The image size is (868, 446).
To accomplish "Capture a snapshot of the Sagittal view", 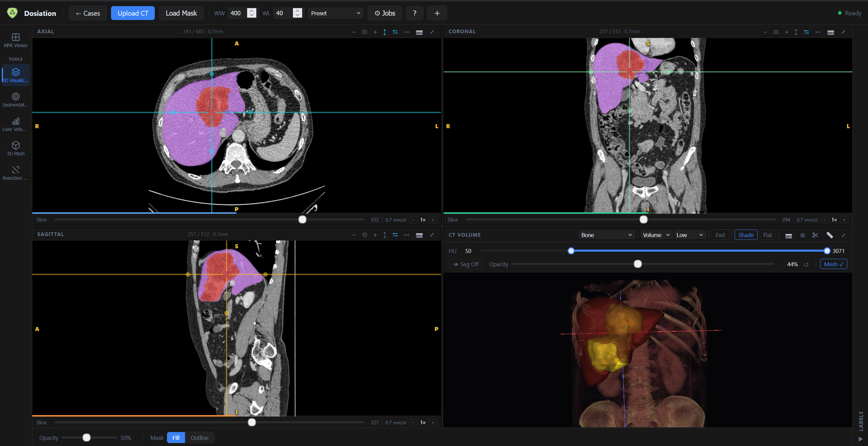I will (x=419, y=235).
